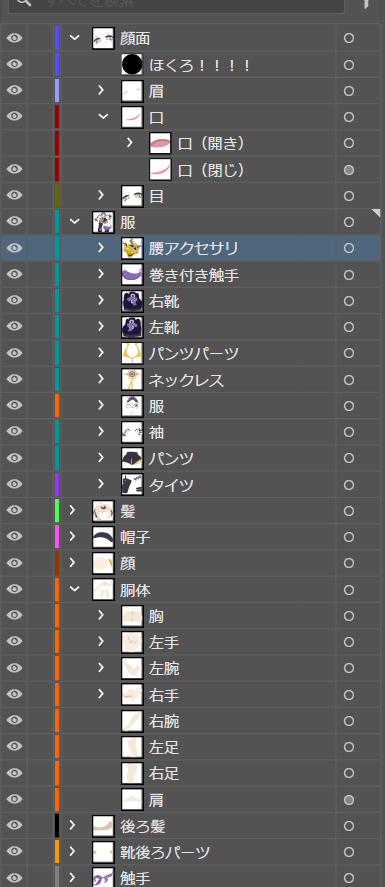Click the target circle for 胴体 layer
Screen dimensions: 385x887
[349, 590]
